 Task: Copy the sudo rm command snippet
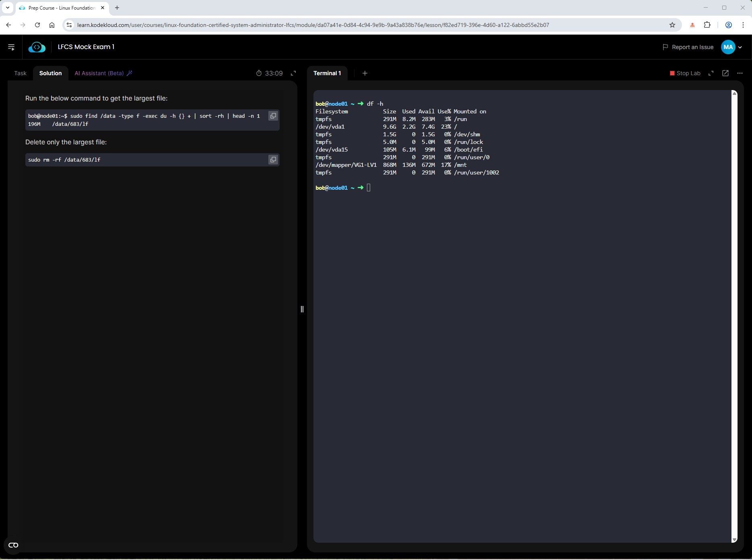[273, 160]
